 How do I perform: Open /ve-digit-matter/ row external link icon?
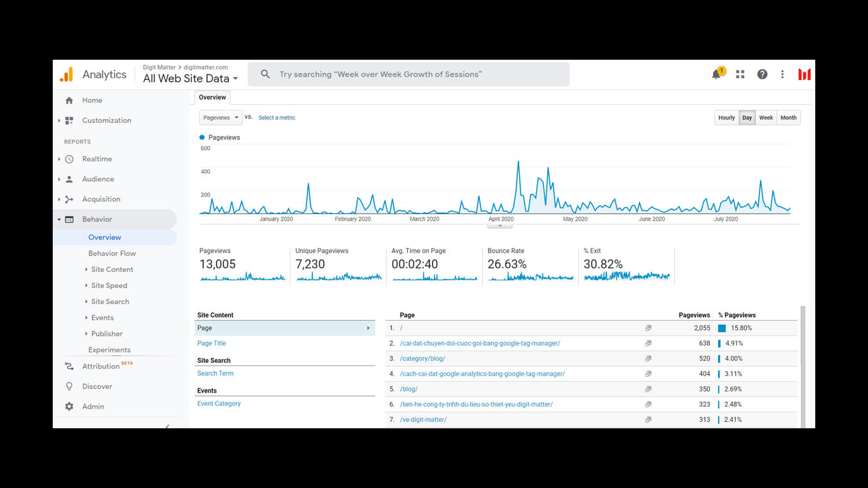tap(648, 419)
